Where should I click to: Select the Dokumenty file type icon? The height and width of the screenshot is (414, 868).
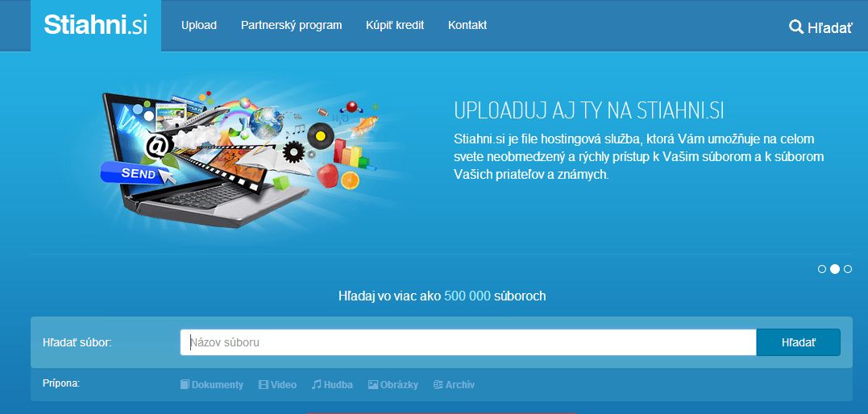coord(185,385)
